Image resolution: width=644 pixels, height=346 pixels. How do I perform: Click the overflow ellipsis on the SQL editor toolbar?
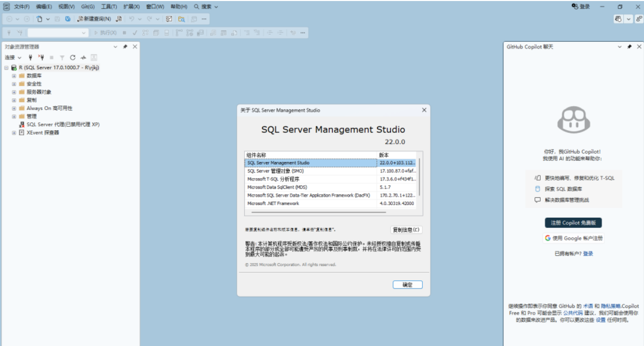(303, 33)
